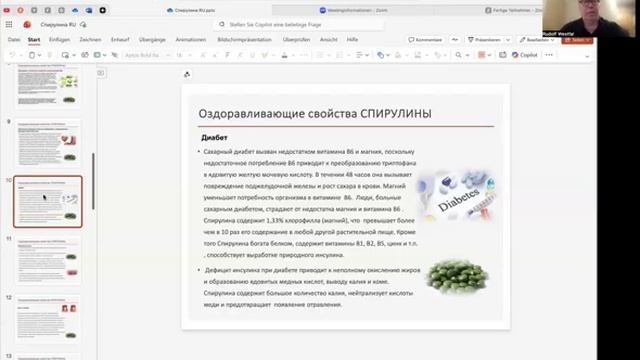Viewport: 640px width, 360px height.
Task: Open the Hilfe tab
Action: click(352, 40)
